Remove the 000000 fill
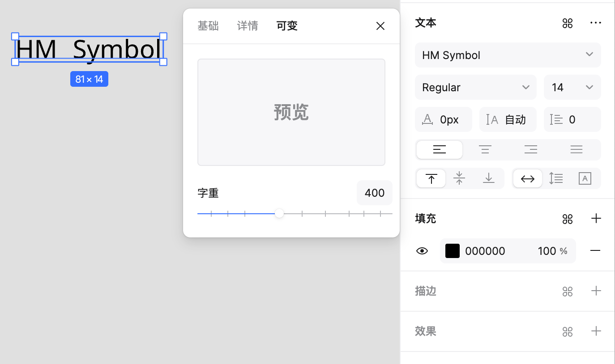Viewport: 615px width, 364px height. coord(595,251)
